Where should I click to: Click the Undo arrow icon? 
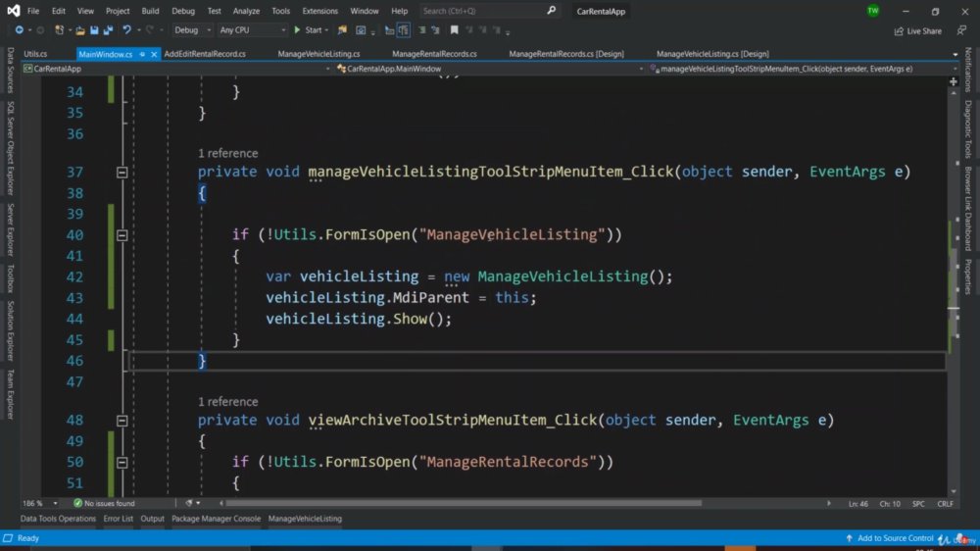(x=126, y=30)
